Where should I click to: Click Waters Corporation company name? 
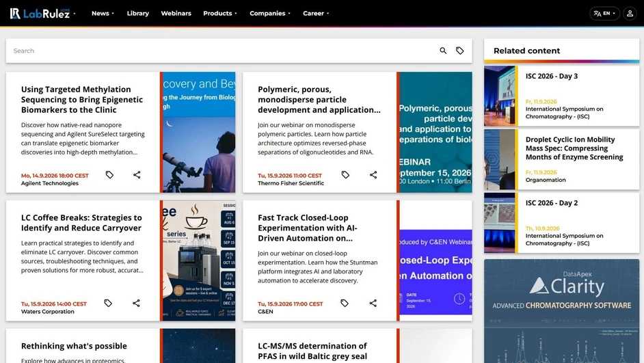(x=48, y=312)
